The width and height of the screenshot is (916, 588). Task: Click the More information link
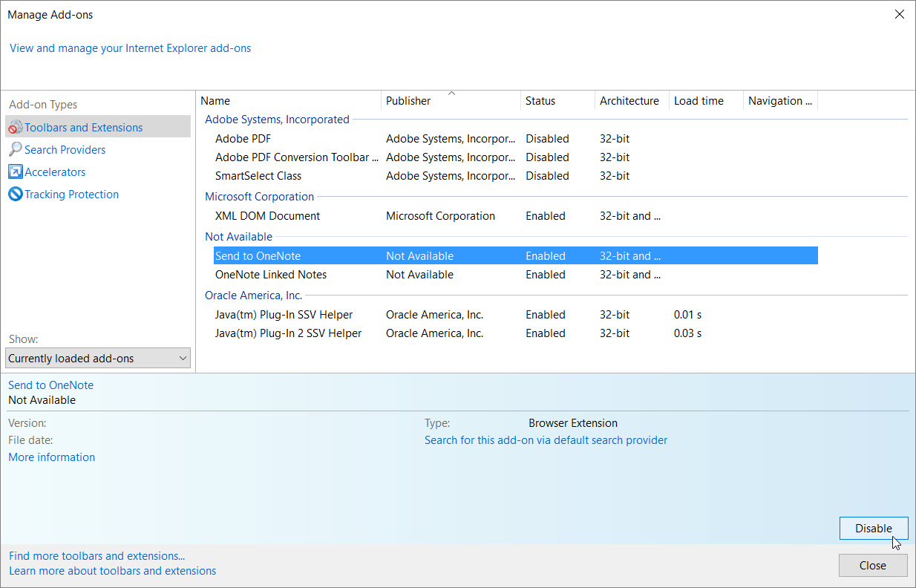pyautogui.click(x=52, y=457)
